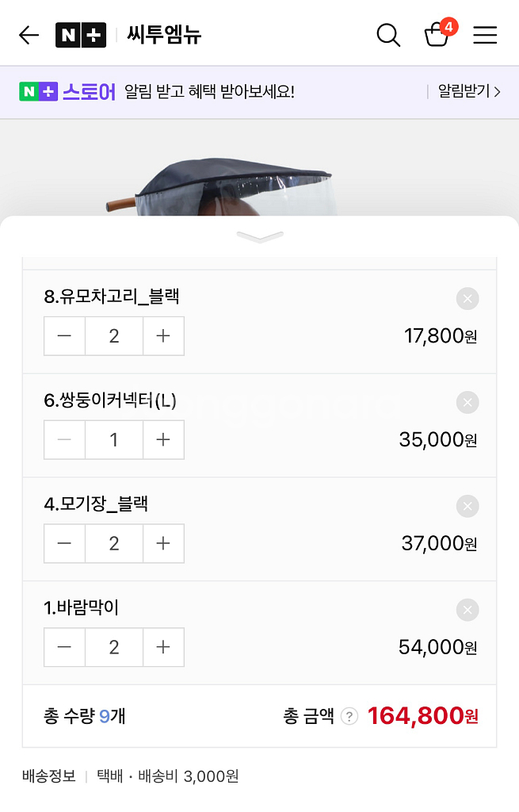Screen dimensions: 519x812
Task: Open the N Plus store logo
Action: click(x=82, y=35)
